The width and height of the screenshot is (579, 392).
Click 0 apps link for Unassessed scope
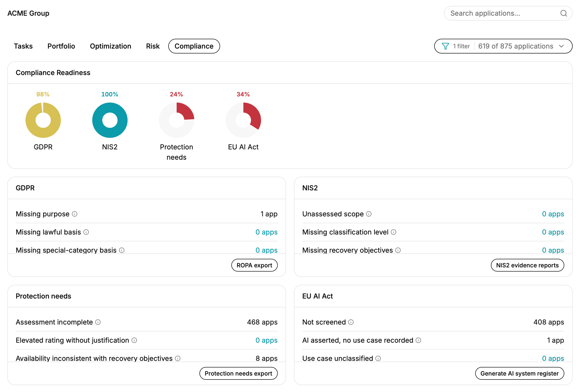coord(553,214)
